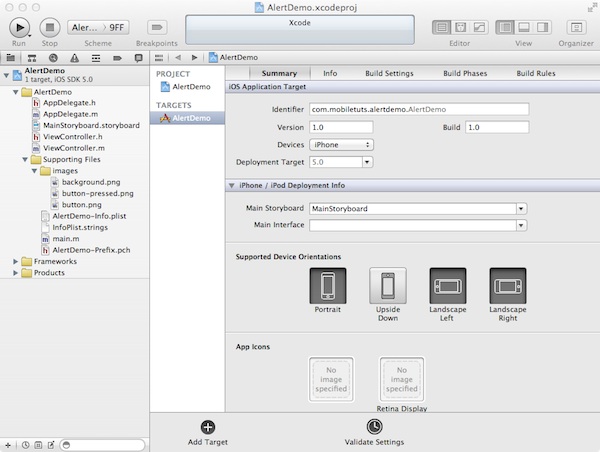Viewport: 600px width, 452px height.
Task: Click the Version text field
Action: pos(341,127)
